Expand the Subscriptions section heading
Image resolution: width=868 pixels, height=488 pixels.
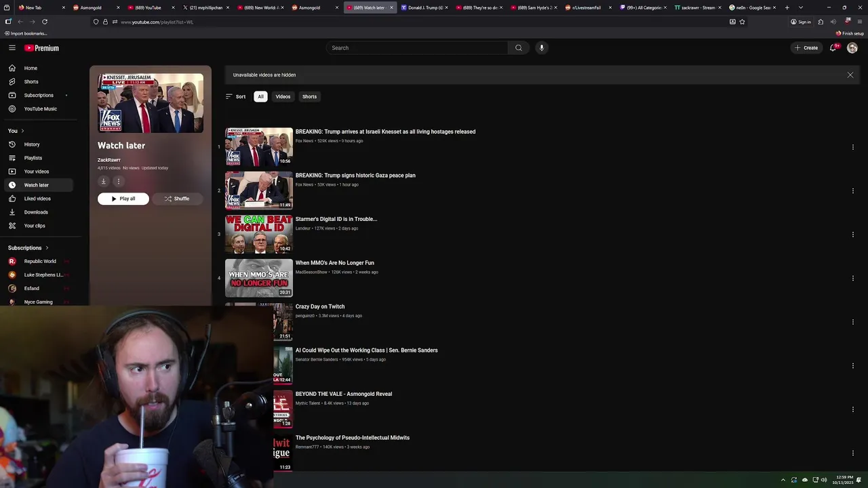(28, 248)
